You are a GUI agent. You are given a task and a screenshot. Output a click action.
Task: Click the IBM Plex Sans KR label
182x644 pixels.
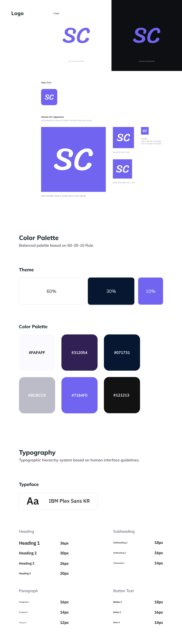point(69,501)
